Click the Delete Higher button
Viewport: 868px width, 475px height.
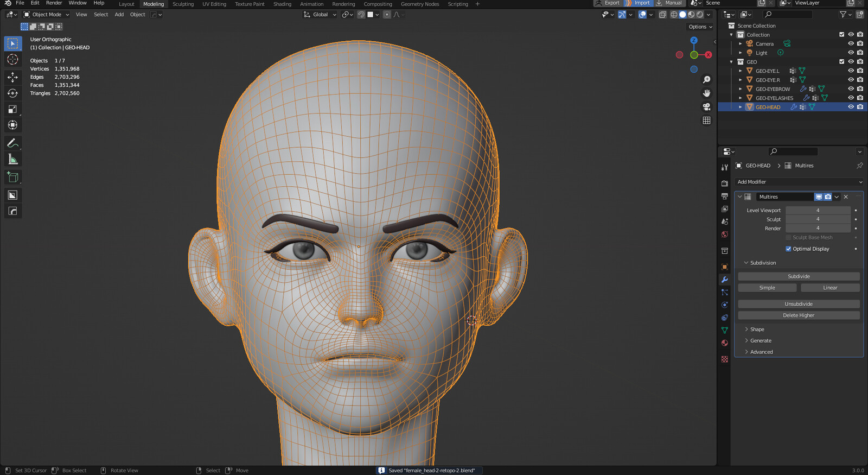pyautogui.click(x=799, y=315)
